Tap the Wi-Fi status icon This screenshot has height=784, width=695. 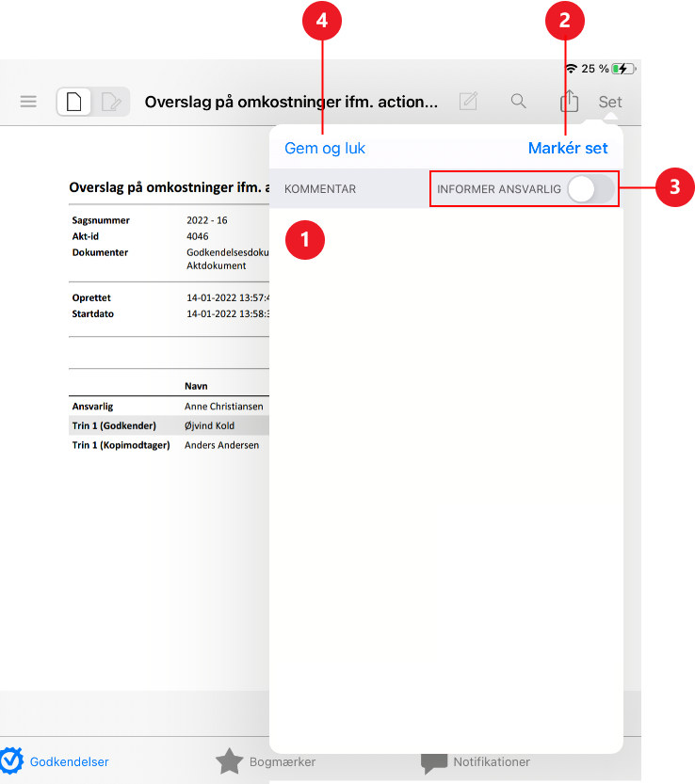571,69
